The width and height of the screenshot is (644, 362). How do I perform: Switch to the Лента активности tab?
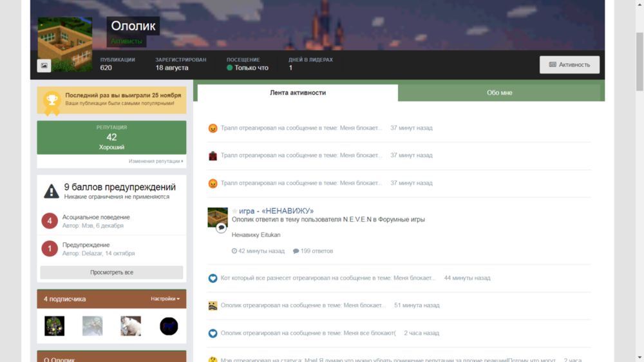pos(298,93)
